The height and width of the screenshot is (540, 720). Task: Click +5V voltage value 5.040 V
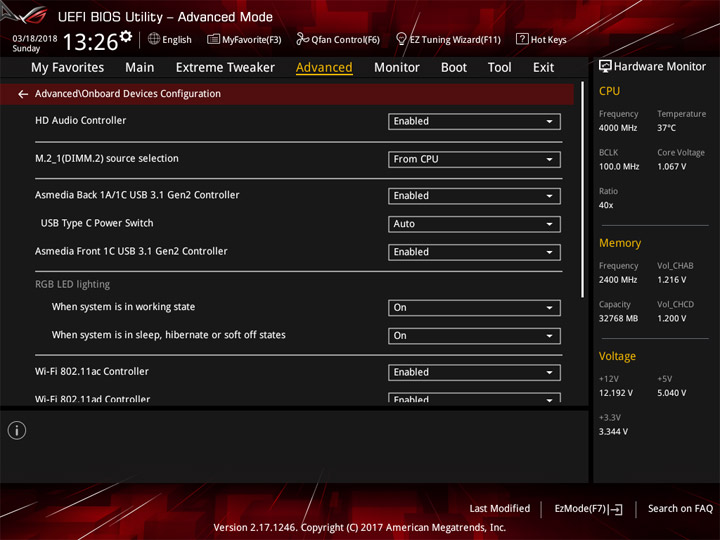[x=671, y=393]
